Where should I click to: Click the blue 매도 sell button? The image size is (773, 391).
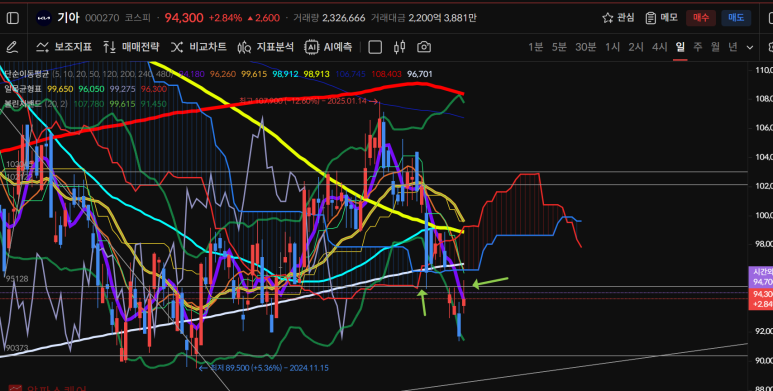point(736,18)
